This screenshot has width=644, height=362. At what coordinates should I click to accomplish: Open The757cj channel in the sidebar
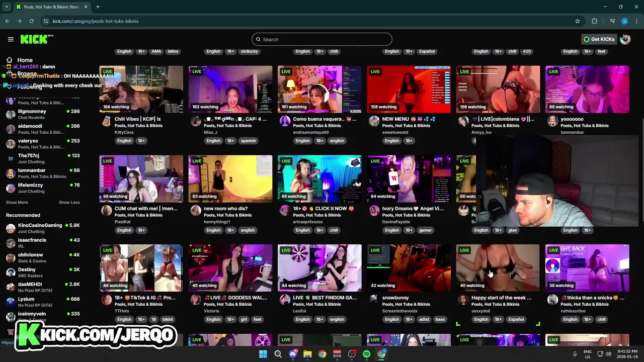click(43, 158)
